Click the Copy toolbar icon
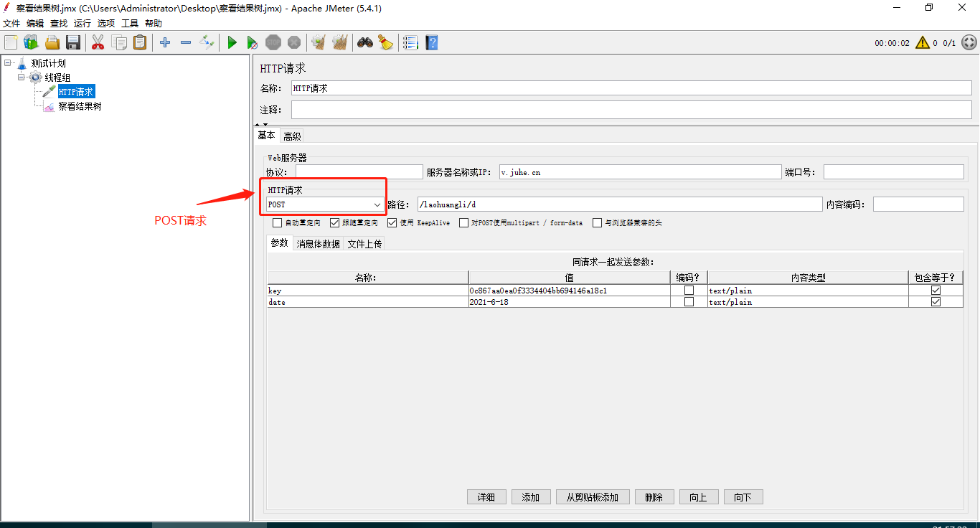Viewport: 980px width, 528px height. (119, 42)
